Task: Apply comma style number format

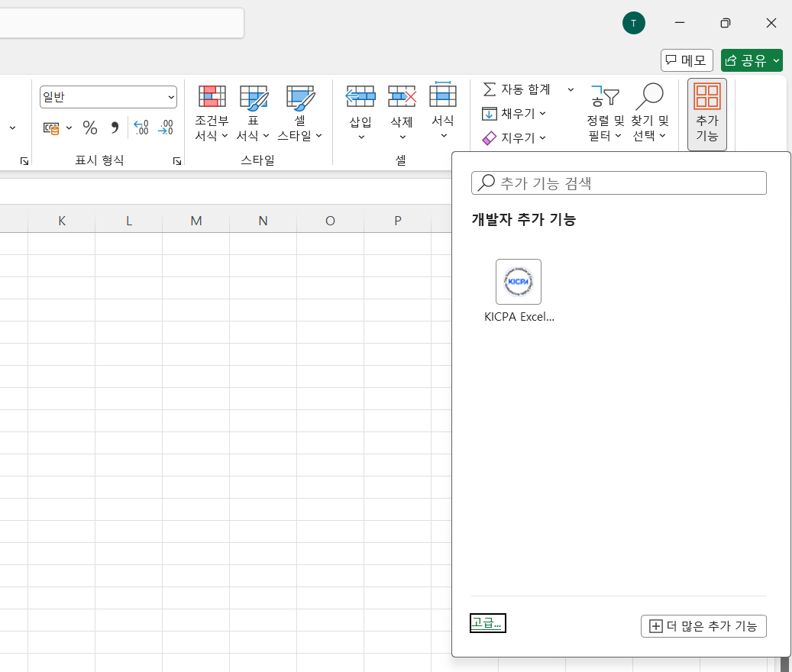Action: coord(115,128)
